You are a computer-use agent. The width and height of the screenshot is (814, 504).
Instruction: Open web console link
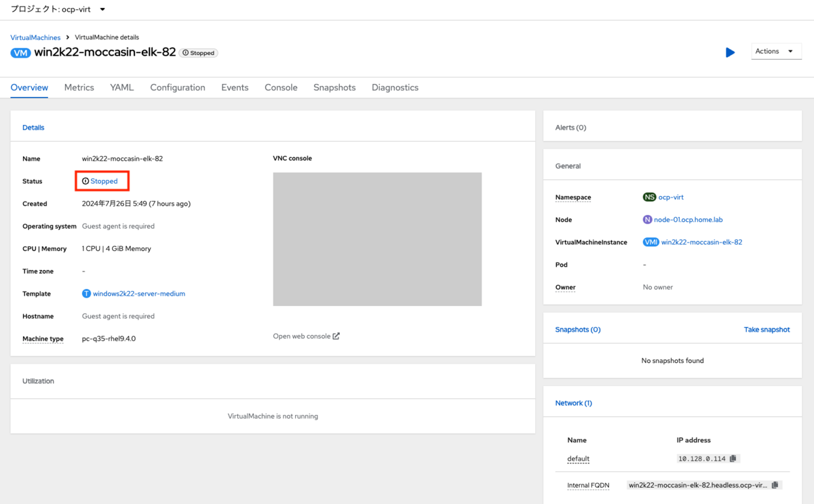(x=302, y=336)
